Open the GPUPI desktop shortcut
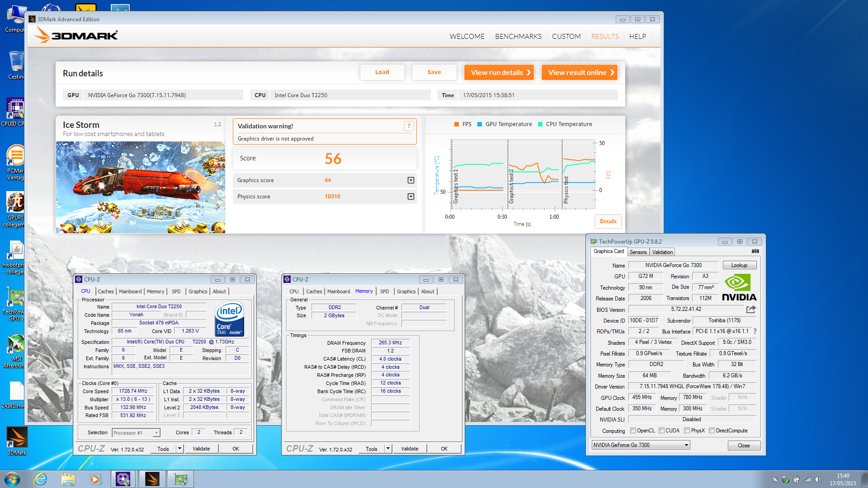 pos(15,210)
